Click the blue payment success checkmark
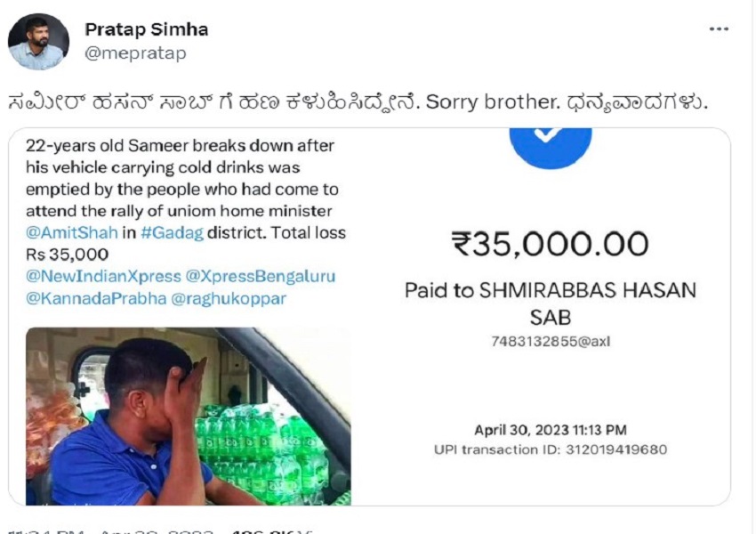The width and height of the screenshot is (756, 534). (551, 142)
